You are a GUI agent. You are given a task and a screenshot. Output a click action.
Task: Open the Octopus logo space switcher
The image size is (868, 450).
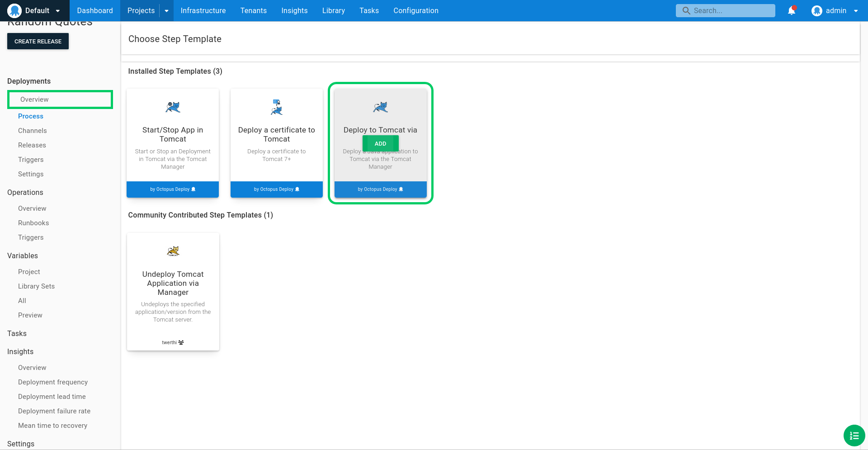click(x=14, y=10)
